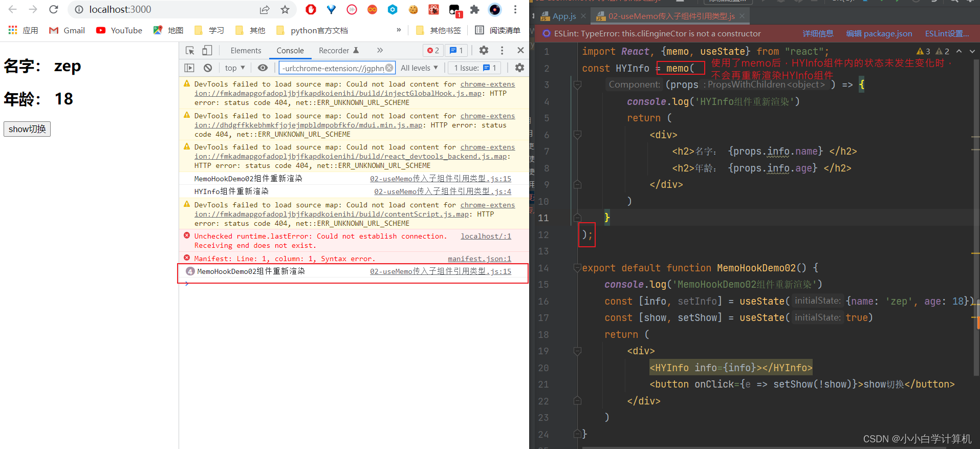Reload the localhost:3000 page

pyautogui.click(x=53, y=9)
